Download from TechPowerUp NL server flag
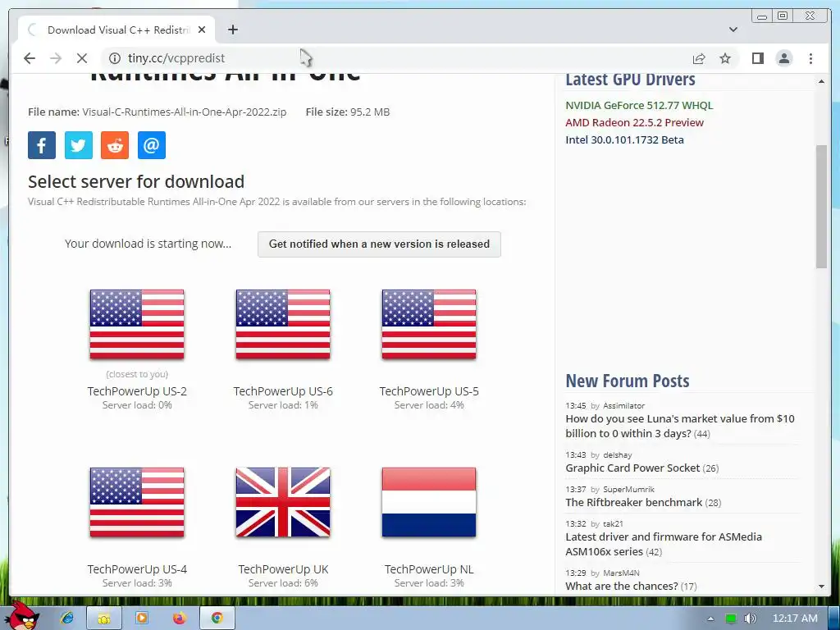 coord(429,502)
